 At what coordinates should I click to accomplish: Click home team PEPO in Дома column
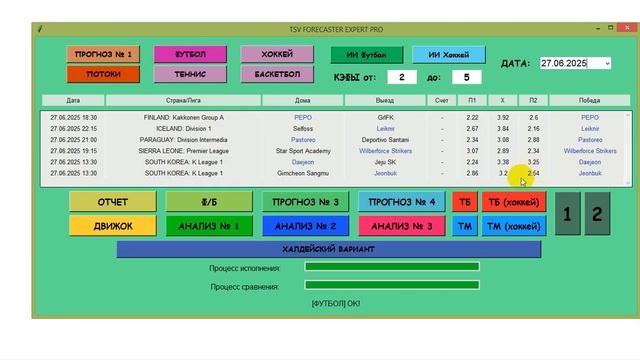click(x=303, y=118)
